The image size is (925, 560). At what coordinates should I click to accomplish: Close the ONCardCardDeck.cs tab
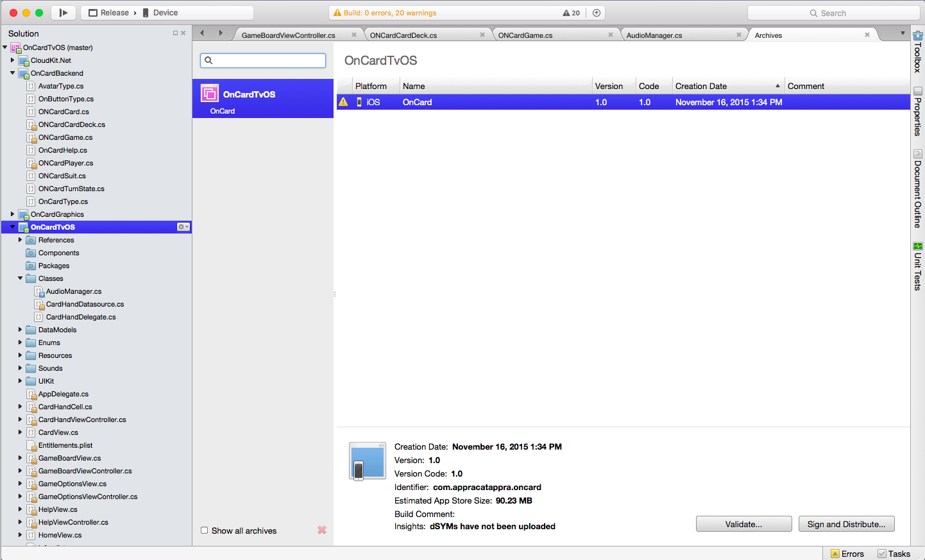point(482,35)
